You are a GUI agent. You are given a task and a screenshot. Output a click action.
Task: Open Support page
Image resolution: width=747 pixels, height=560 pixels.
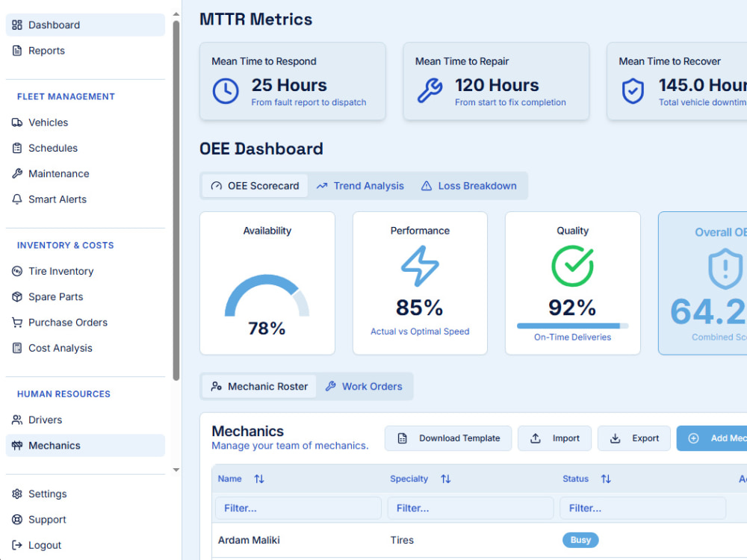(85, 520)
